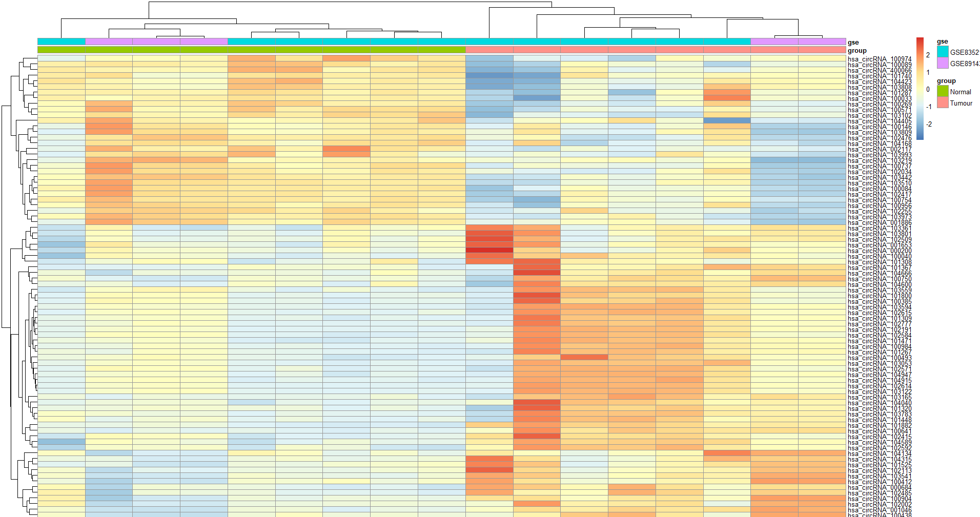Click row label hsa_circRNA_102034
Viewport: 980px width, 517px height.
[x=880, y=172]
